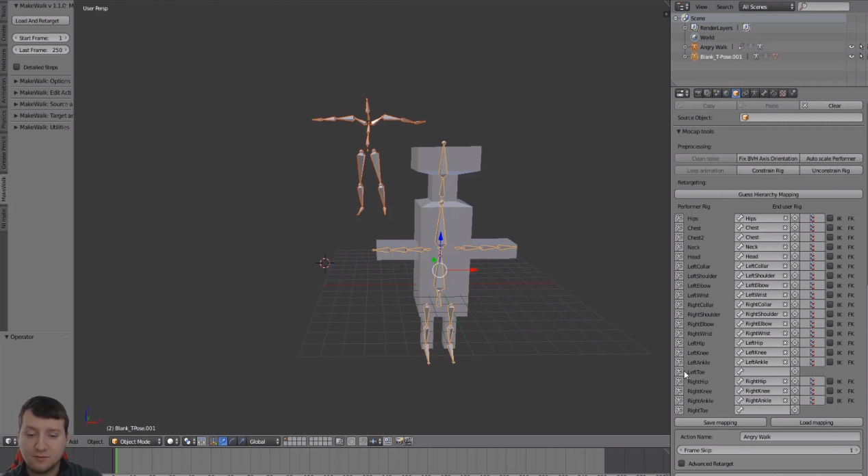Select the Object properties cube tab
868x476 pixels.
click(x=736, y=93)
